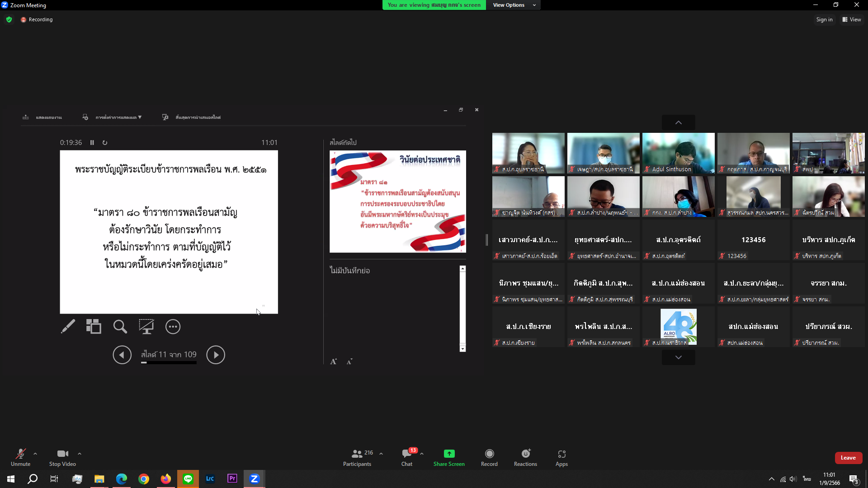Click the slide progress bar
868x488 pixels.
tap(169, 362)
